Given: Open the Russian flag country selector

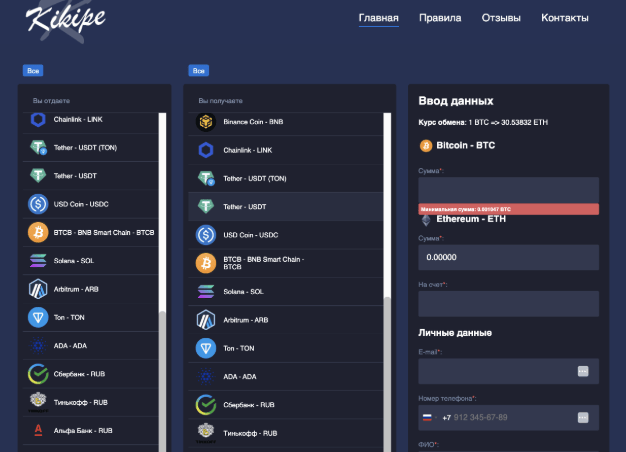Looking at the screenshot, I should 430,418.
